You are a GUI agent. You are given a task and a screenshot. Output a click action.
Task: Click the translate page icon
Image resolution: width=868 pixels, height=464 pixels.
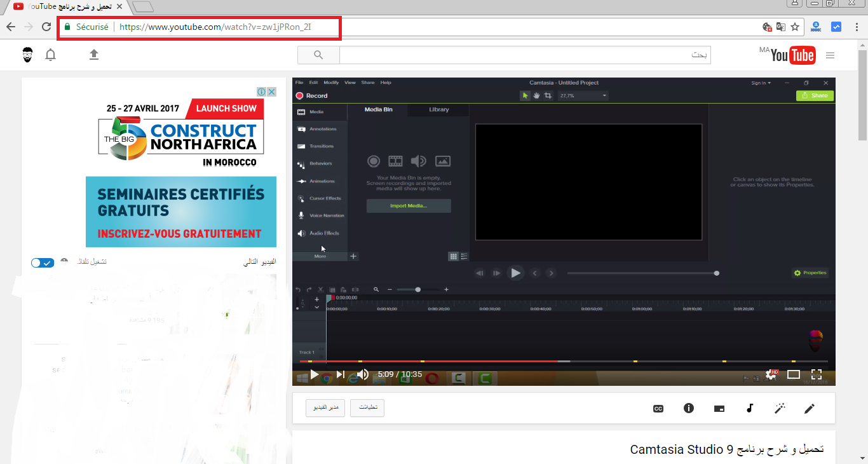781,27
